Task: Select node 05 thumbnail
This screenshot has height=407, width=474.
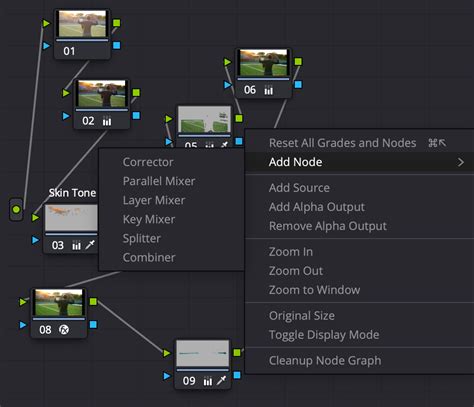Action: click(x=204, y=119)
